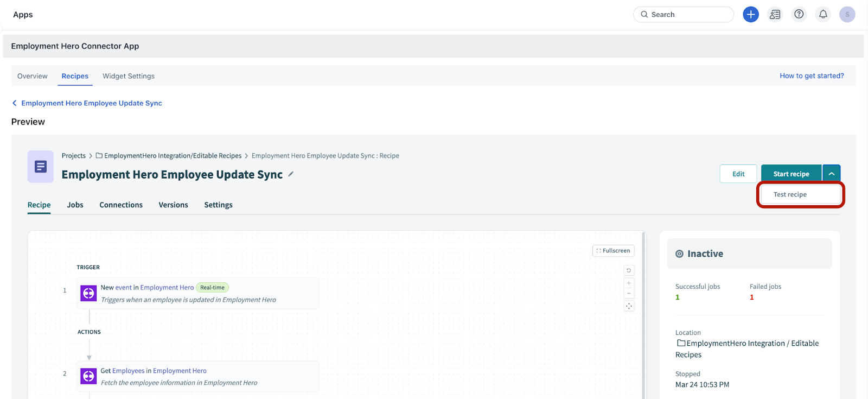Click the Employment Hero Connector App title
868x399 pixels.
pyautogui.click(x=75, y=46)
